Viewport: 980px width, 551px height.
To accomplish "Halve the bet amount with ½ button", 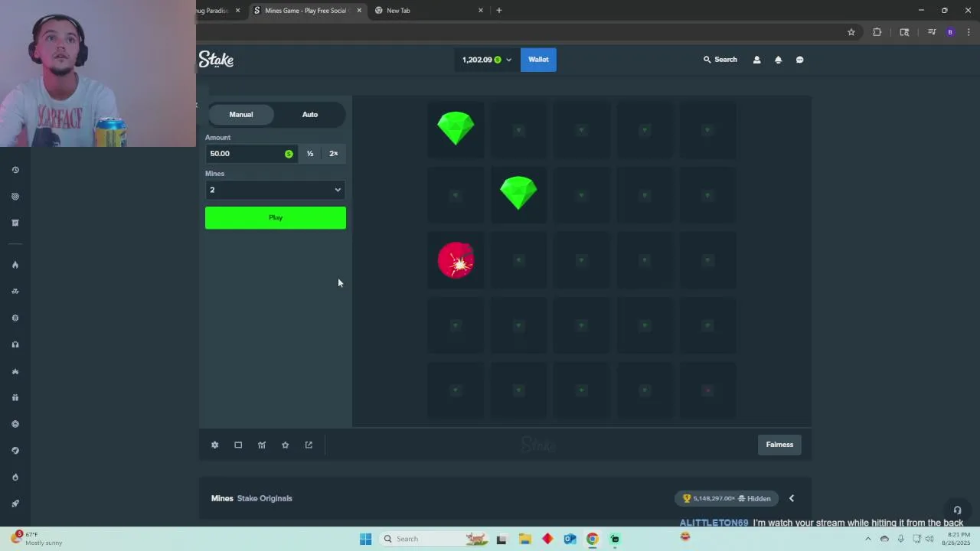I will point(310,153).
